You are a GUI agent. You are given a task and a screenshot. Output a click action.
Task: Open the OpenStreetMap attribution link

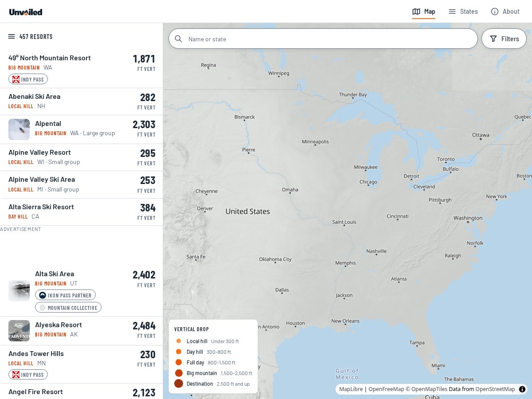[x=495, y=389]
